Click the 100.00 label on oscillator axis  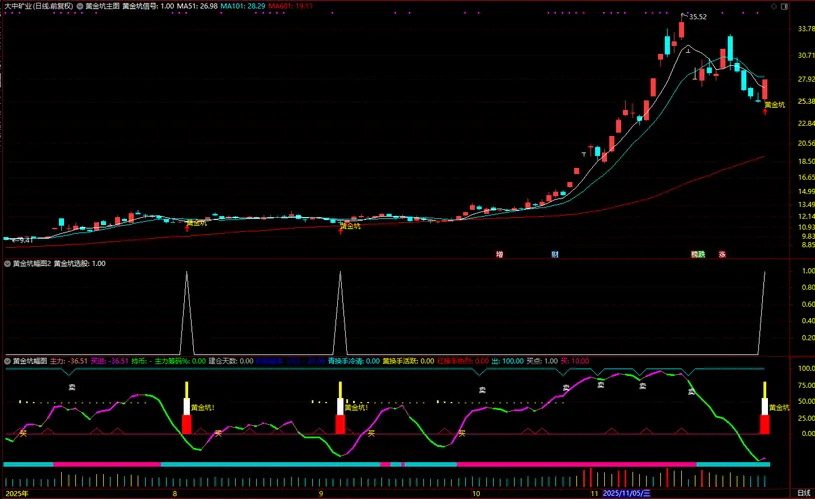[806, 369]
